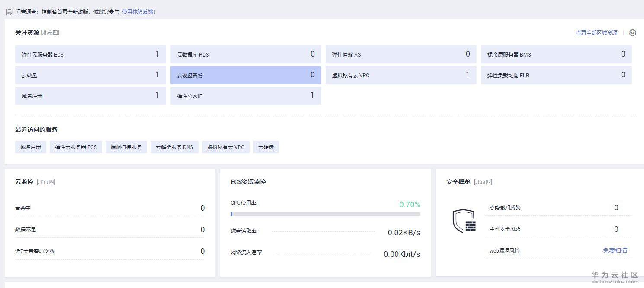Click the 主机安全风险 count row
The height and width of the screenshot is (288, 644).
pyautogui.click(x=558, y=229)
